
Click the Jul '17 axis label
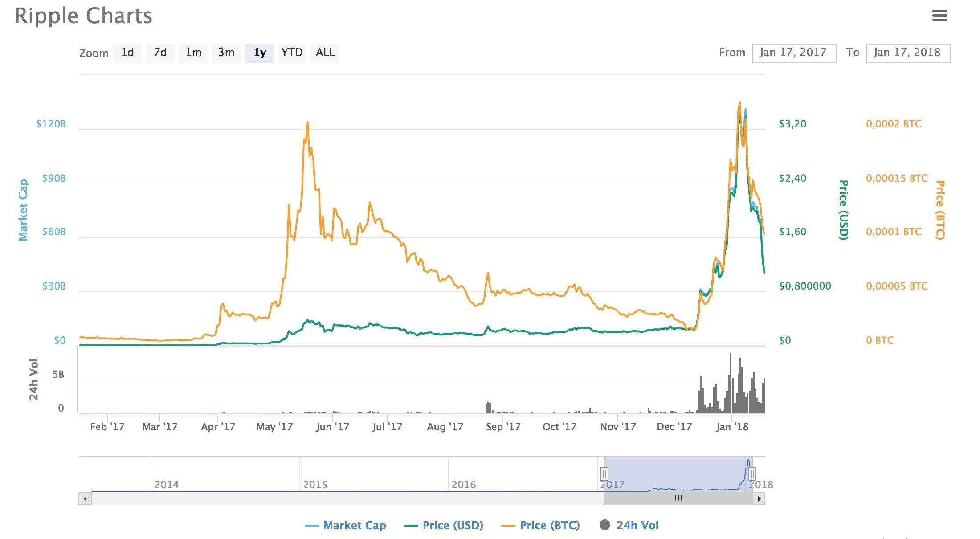[387, 427]
